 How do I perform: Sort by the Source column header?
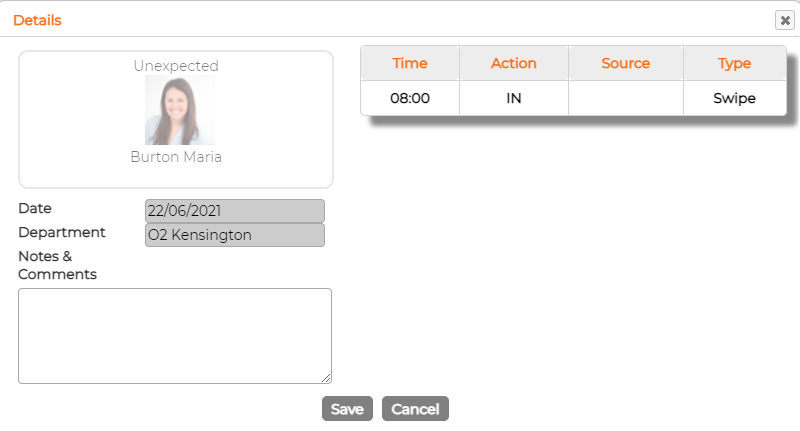click(x=626, y=63)
